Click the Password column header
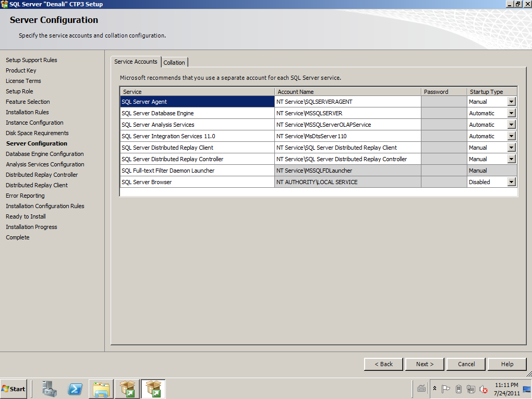 444,92
